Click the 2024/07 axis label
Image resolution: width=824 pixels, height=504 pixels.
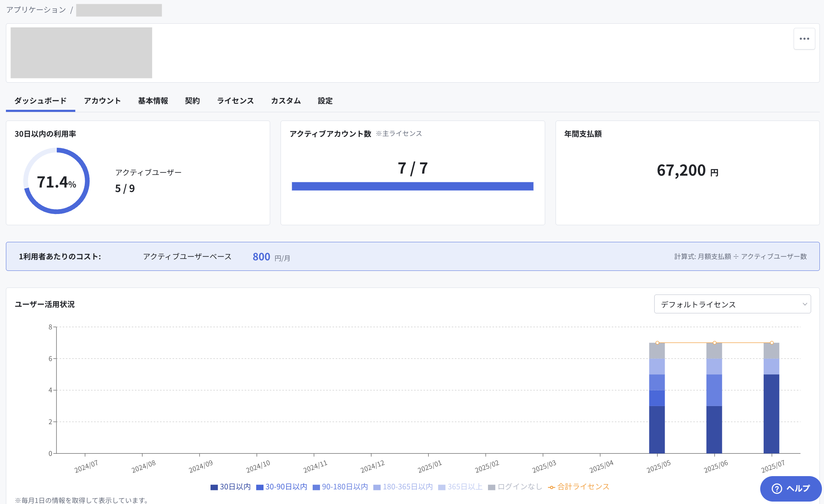click(x=86, y=466)
